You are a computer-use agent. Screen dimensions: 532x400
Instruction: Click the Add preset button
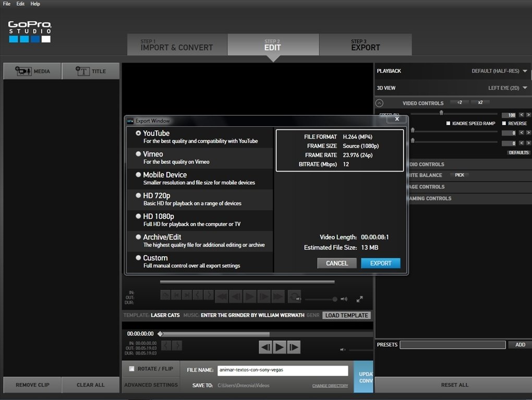pyautogui.click(x=520, y=345)
